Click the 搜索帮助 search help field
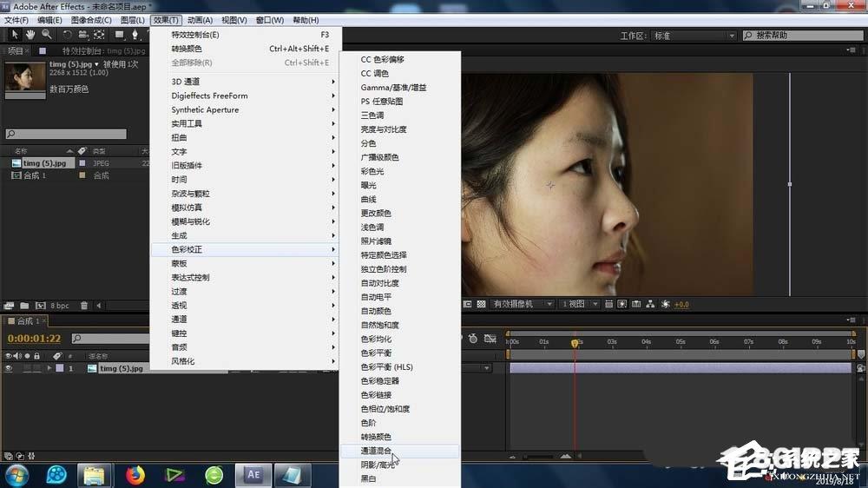This screenshot has width=868, height=488. tap(803, 36)
